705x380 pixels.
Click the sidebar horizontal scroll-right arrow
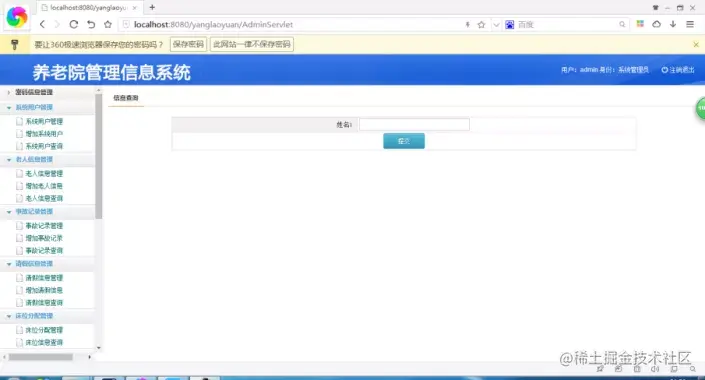[x=89, y=357]
